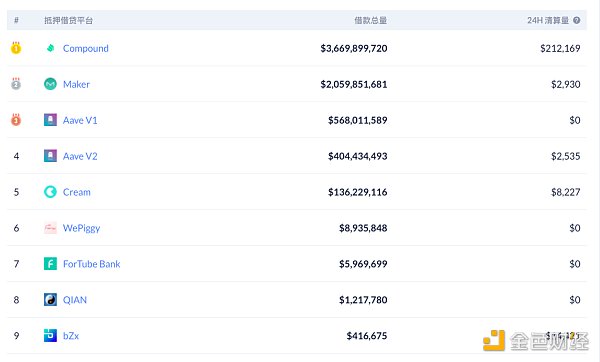Screen dimensions: 600x362
Task: Click the bZx blue logo icon
Action: click(x=50, y=336)
